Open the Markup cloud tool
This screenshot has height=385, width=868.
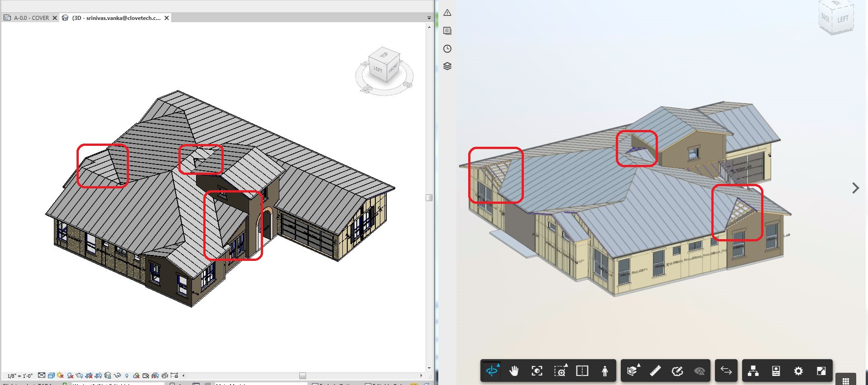tap(677, 371)
